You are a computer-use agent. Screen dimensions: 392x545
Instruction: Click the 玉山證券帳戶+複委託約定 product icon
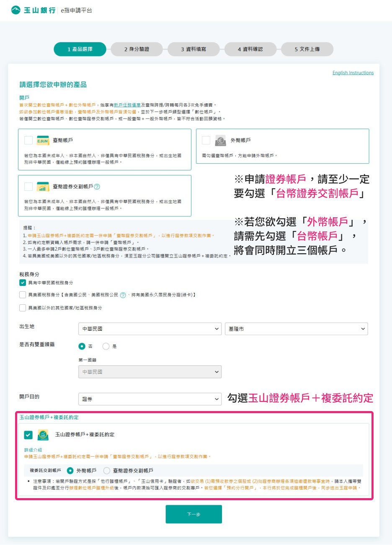coord(43,435)
